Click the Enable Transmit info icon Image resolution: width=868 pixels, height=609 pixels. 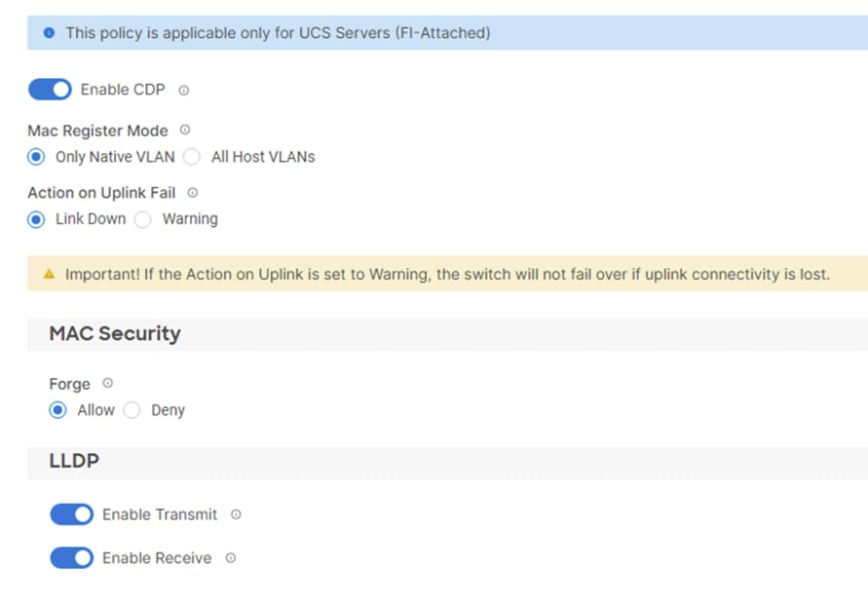236,514
